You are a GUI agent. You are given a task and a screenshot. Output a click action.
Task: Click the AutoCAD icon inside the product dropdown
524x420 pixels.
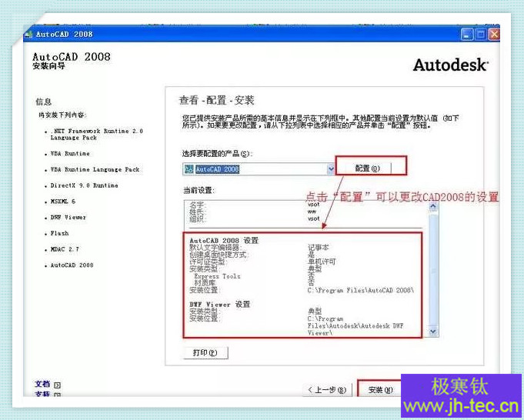[x=189, y=169]
